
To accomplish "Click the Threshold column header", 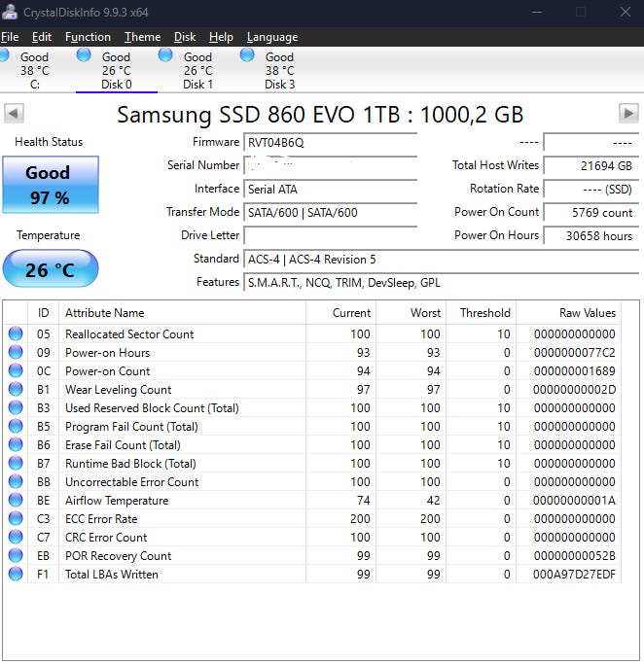I will [x=482, y=312].
